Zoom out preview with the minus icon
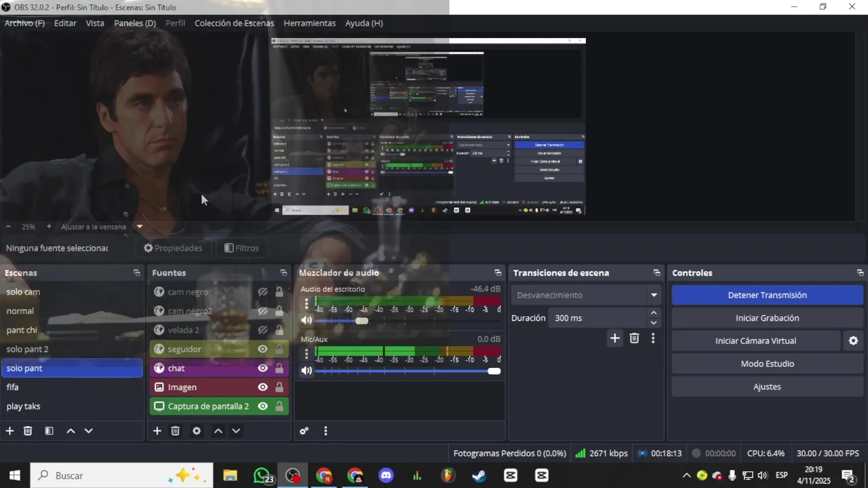The width and height of the screenshot is (868, 488). 8,227
